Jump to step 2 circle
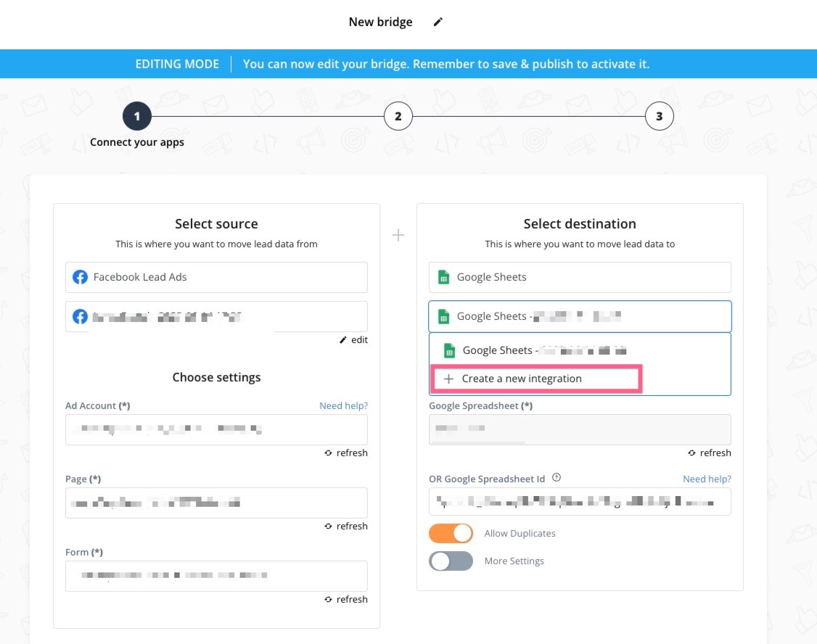 [x=398, y=116]
